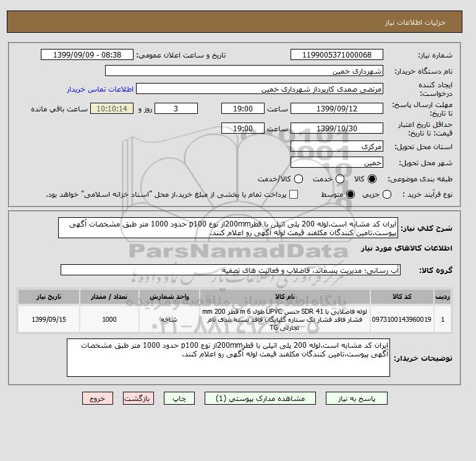
Task: Select the کالا/خدمت radio button
Action: point(299,179)
